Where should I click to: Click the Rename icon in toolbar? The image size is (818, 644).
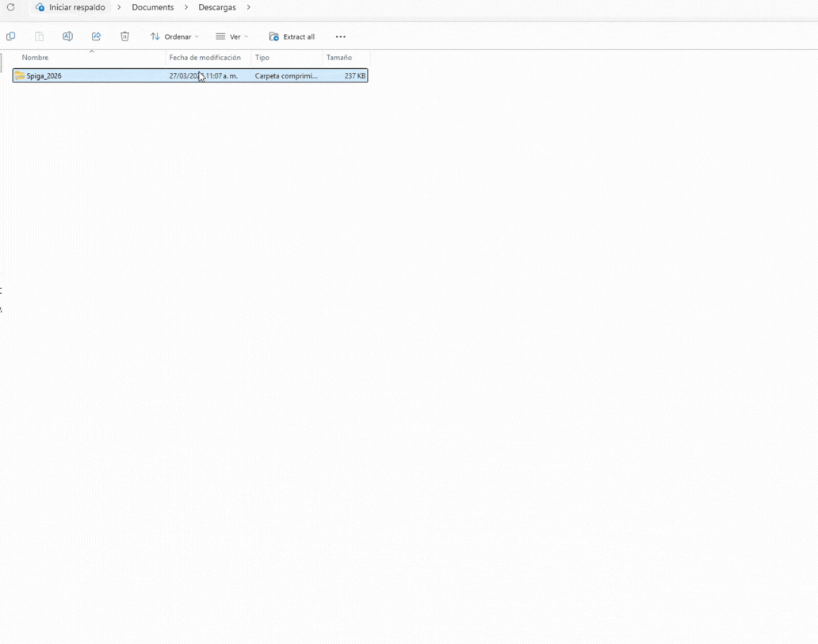[x=67, y=36]
